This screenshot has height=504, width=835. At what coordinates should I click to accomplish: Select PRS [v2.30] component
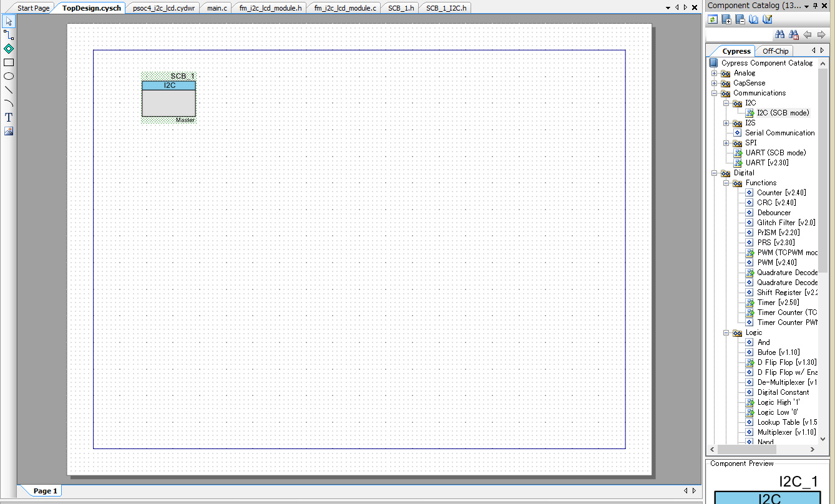(776, 243)
